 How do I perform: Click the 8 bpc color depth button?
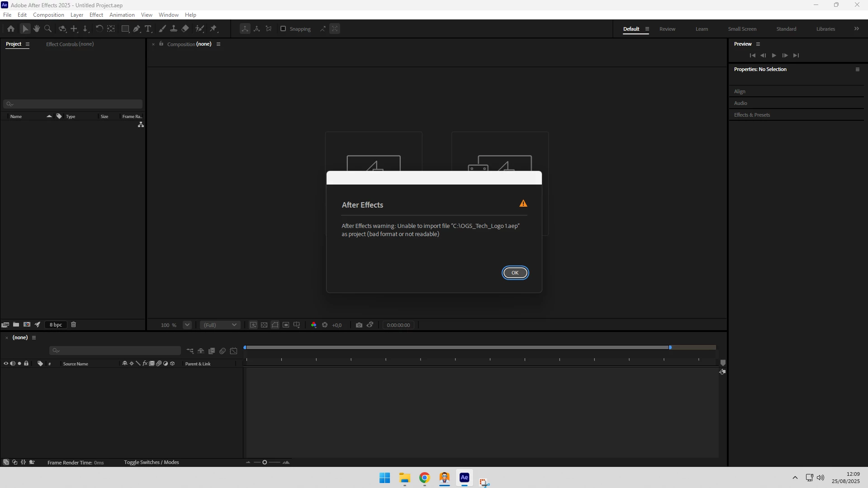[x=56, y=325]
